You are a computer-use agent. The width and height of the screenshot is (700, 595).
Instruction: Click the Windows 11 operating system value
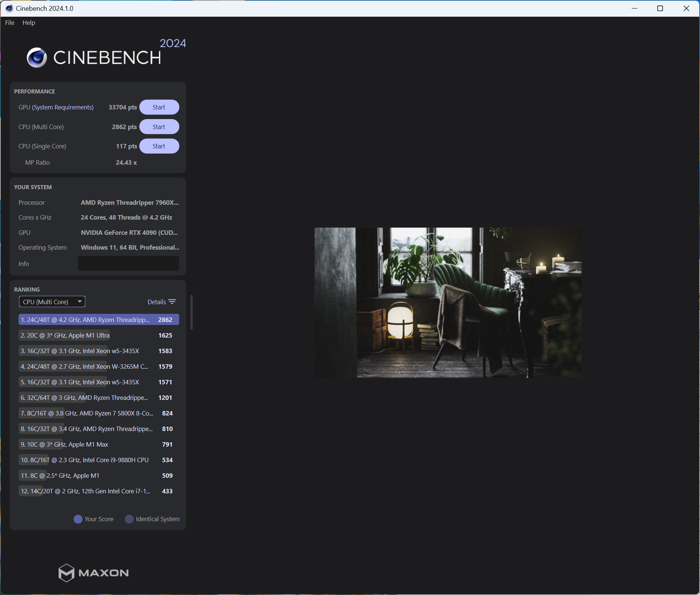click(x=130, y=247)
